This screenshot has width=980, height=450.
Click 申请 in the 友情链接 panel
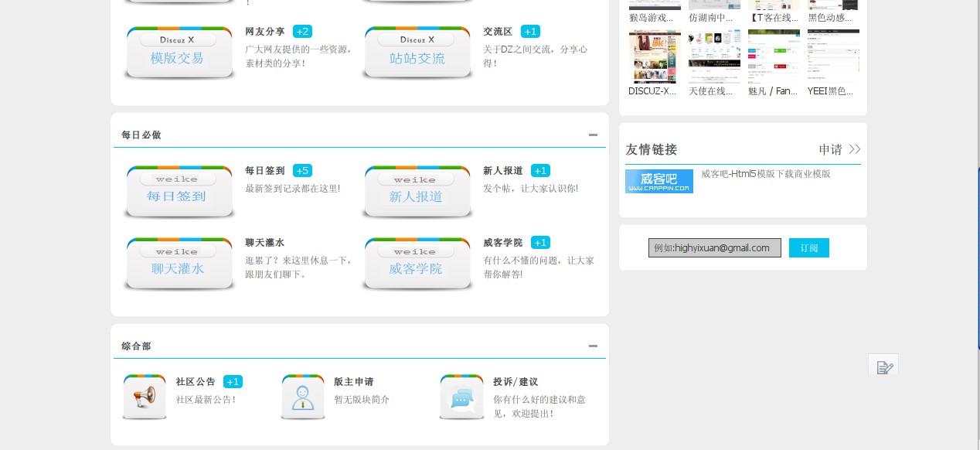pos(831,150)
